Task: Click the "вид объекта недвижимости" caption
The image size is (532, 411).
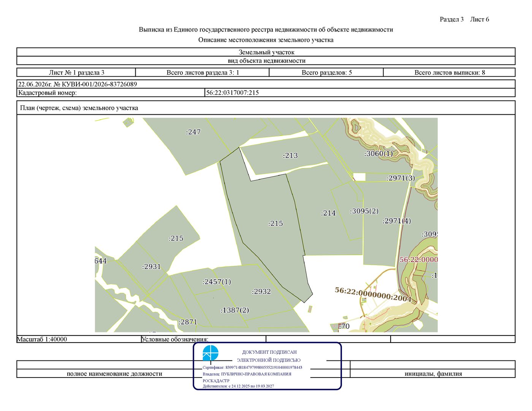Action: point(266,61)
